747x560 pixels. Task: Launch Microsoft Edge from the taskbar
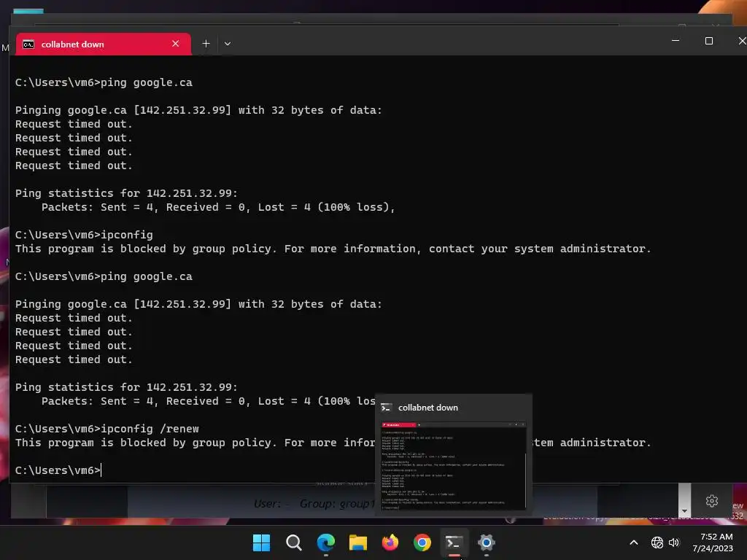(326, 542)
